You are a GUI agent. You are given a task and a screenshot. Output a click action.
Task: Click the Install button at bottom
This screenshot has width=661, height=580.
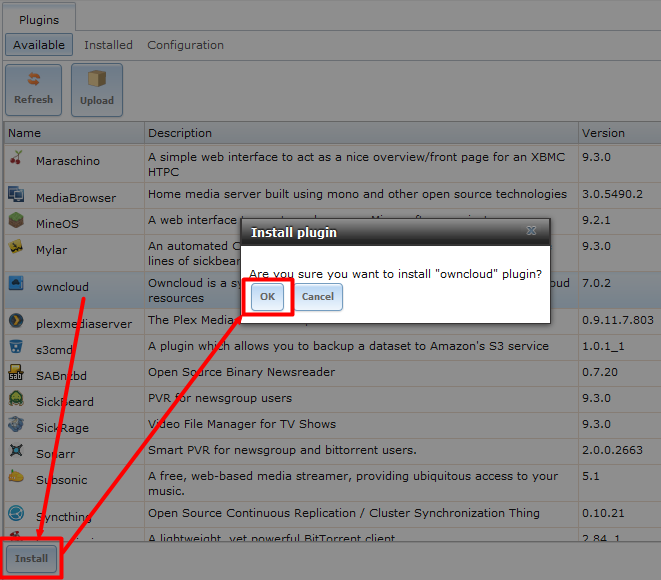pos(32,559)
